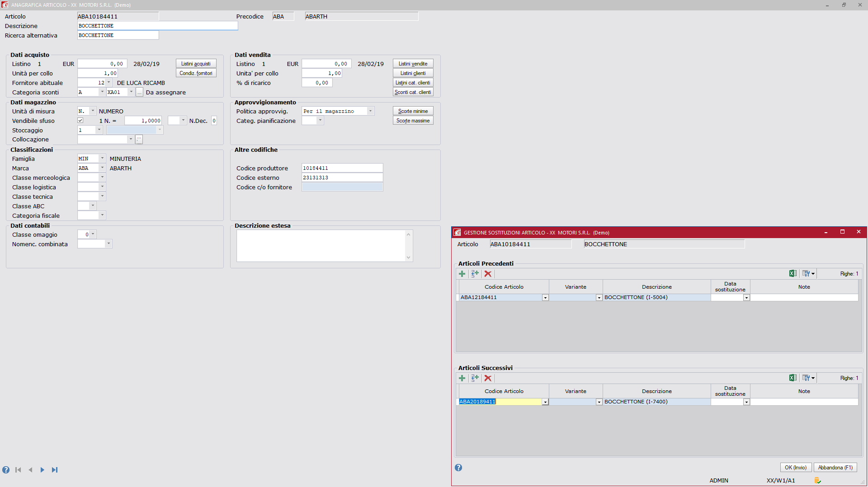Expand Stoccaggio dropdown
The image size is (868, 487).
click(x=99, y=130)
